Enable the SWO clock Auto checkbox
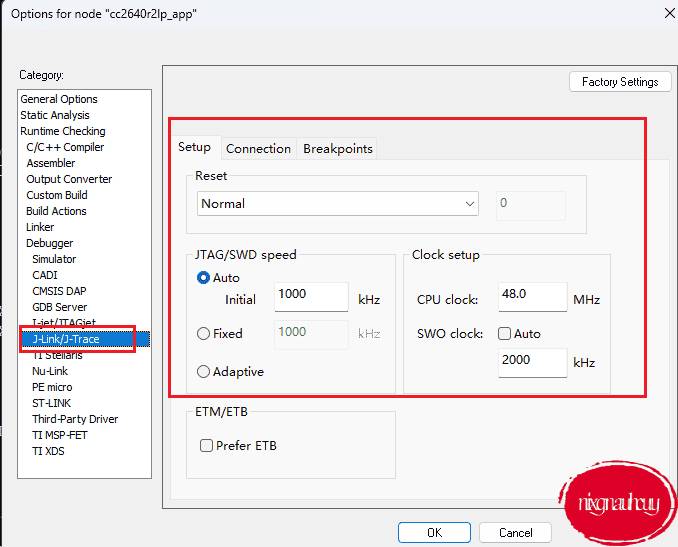The height and width of the screenshot is (547, 678). coord(505,334)
